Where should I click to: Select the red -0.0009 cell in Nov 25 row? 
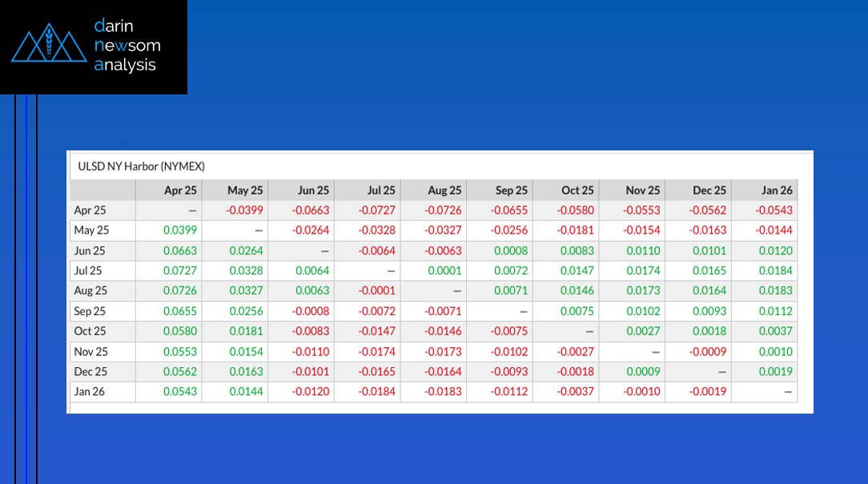709,351
